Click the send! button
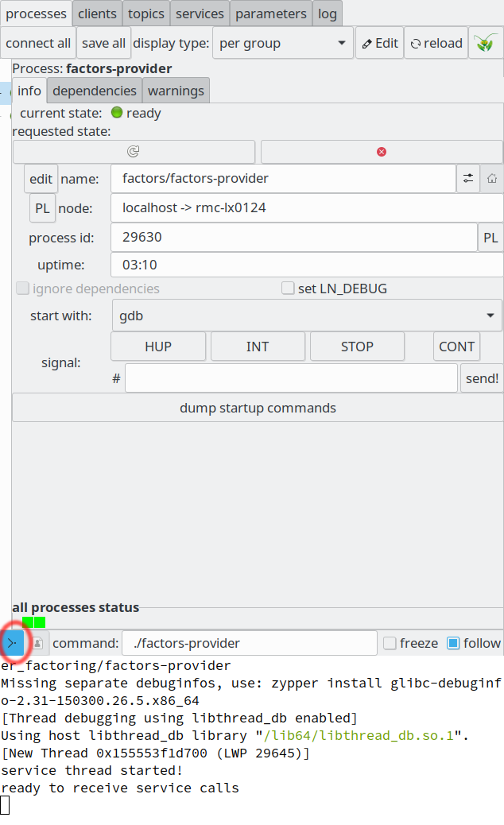This screenshot has width=504, height=825. [482, 378]
